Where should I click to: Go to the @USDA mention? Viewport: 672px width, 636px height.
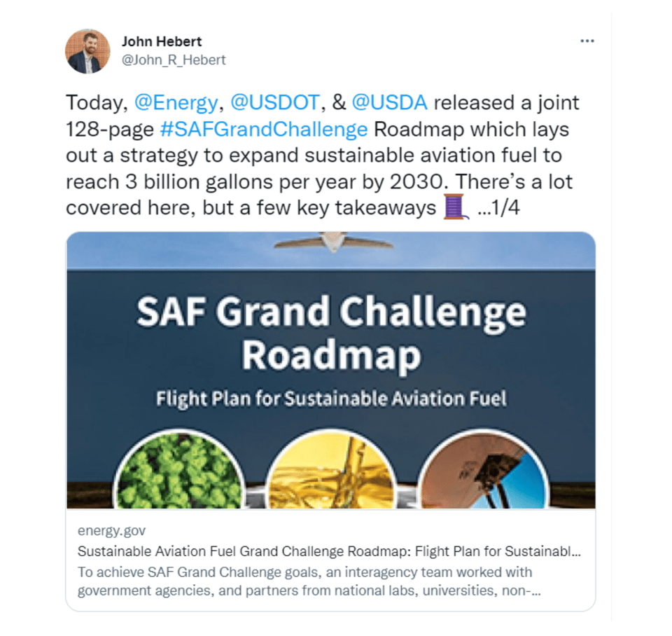pyautogui.click(x=389, y=103)
